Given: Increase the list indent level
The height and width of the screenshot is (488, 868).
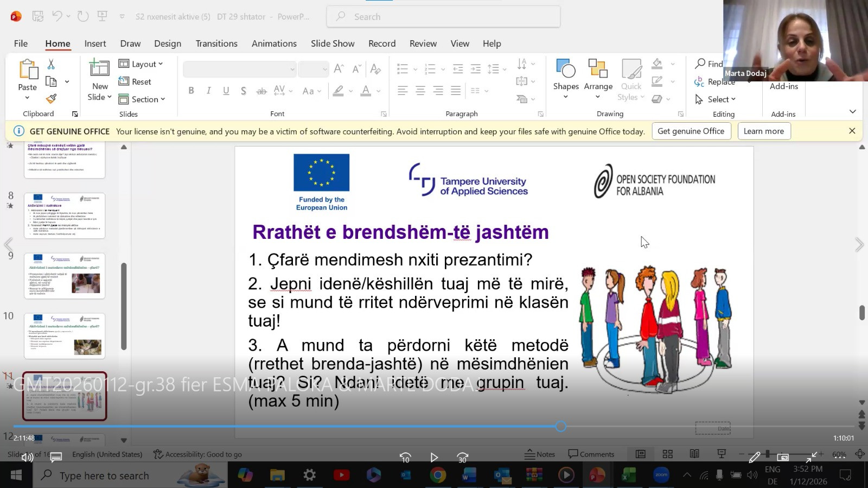Looking at the screenshot, I should (x=475, y=68).
